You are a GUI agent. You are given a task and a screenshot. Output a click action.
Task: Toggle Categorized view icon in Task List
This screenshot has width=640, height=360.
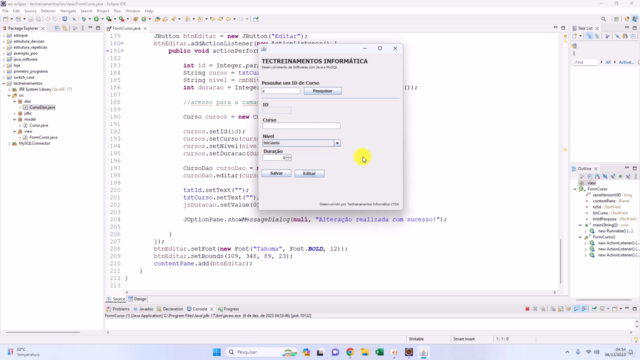click(589, 36)
